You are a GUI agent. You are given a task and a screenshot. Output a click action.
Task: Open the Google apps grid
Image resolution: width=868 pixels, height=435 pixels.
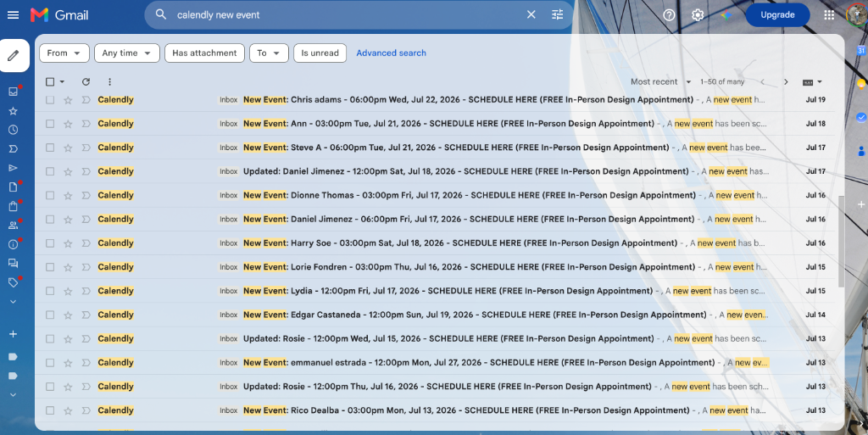coord(829,15)
